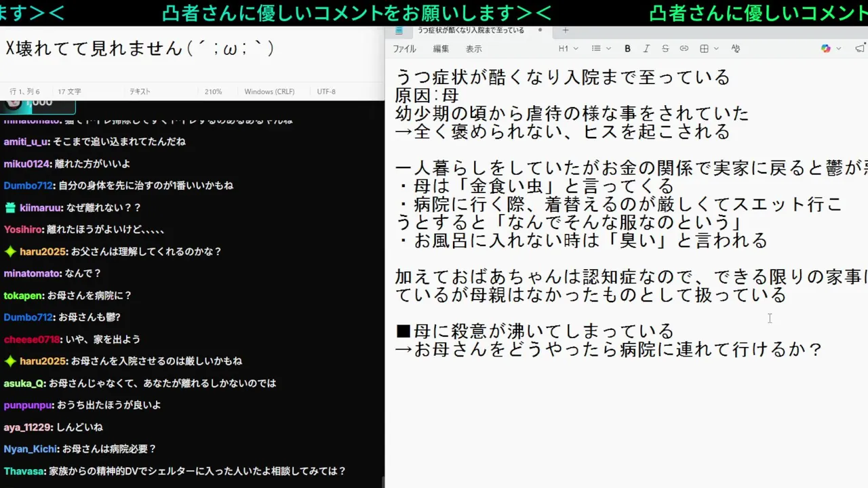Click haru2025's badge beside お父さんは理解 message
The height and width of the screenshot is (488, 868).
coord(9,251)
